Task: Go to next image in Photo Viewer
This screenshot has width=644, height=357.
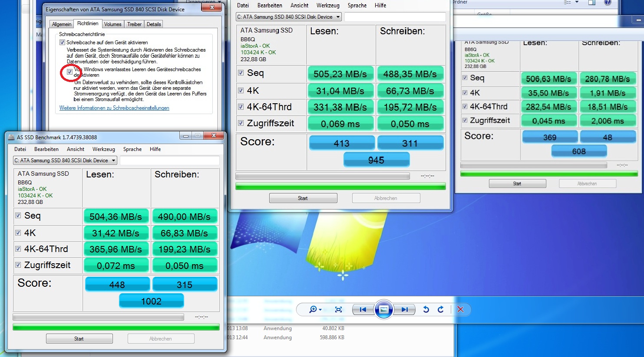Action: [x=405, y=309]
